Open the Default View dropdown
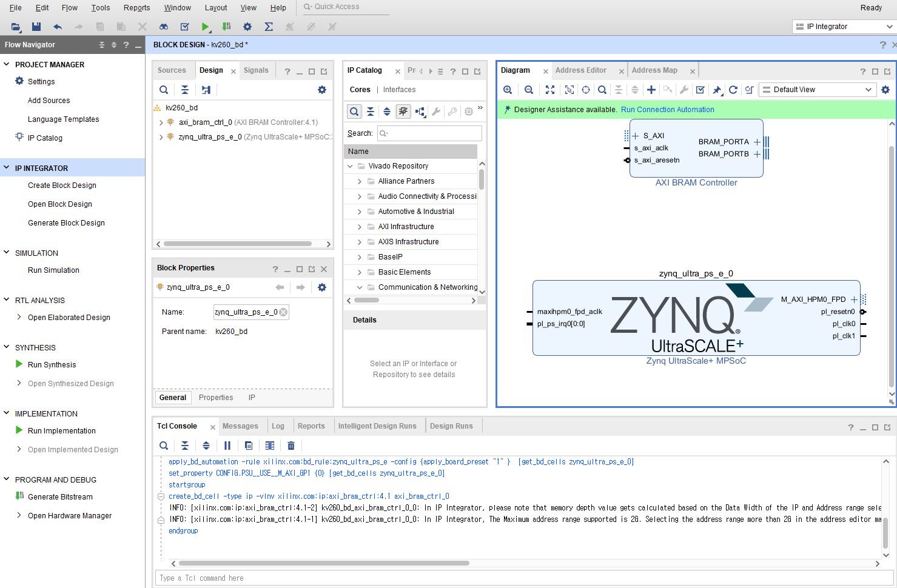 point(818,90)
